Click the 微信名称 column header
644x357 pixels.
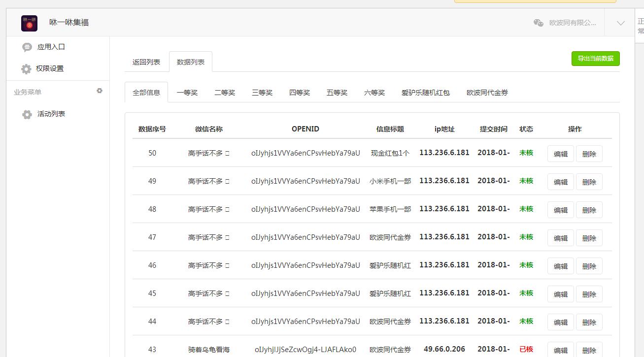click(x=209, y=129)
